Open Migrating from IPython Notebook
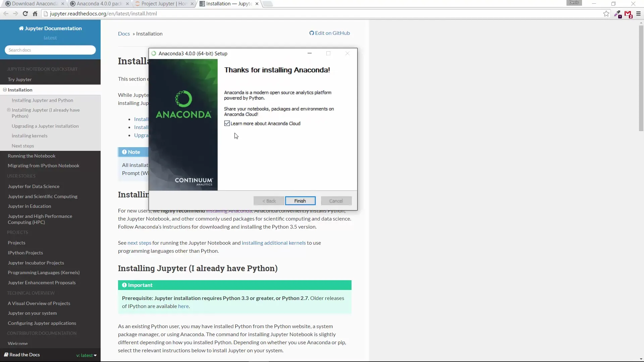The height and width of the screenshot is (362, 644). coord(44,166)
